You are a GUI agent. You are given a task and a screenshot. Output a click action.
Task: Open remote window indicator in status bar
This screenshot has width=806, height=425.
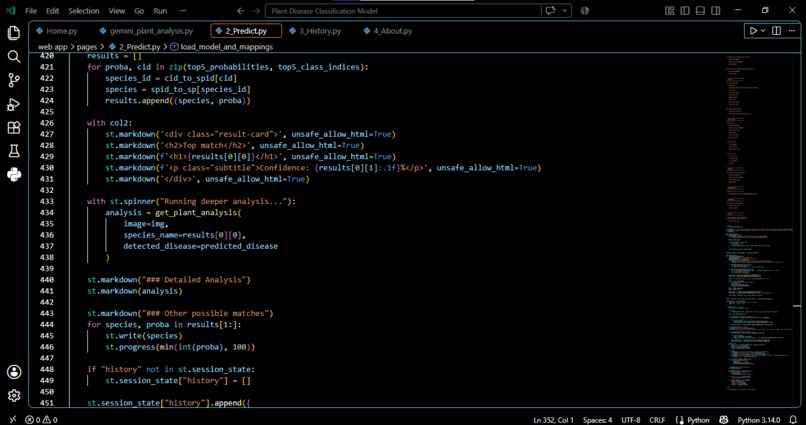[12, 420]
